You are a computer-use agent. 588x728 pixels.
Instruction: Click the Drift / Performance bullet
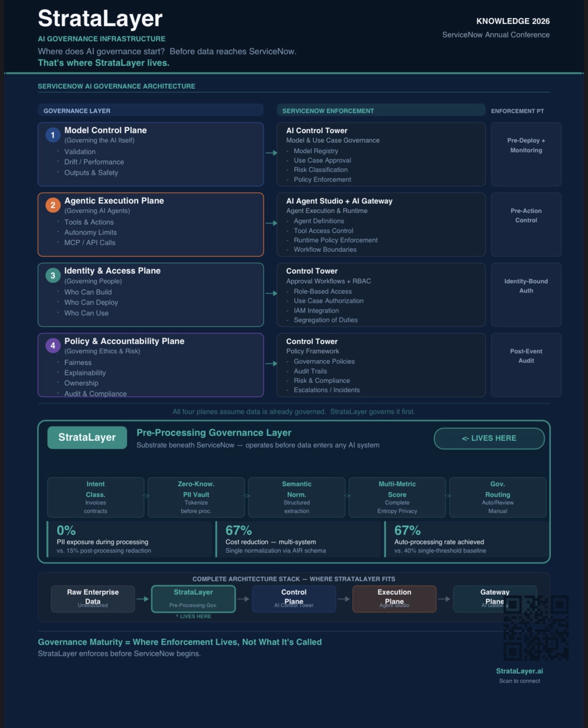[94, 162]
